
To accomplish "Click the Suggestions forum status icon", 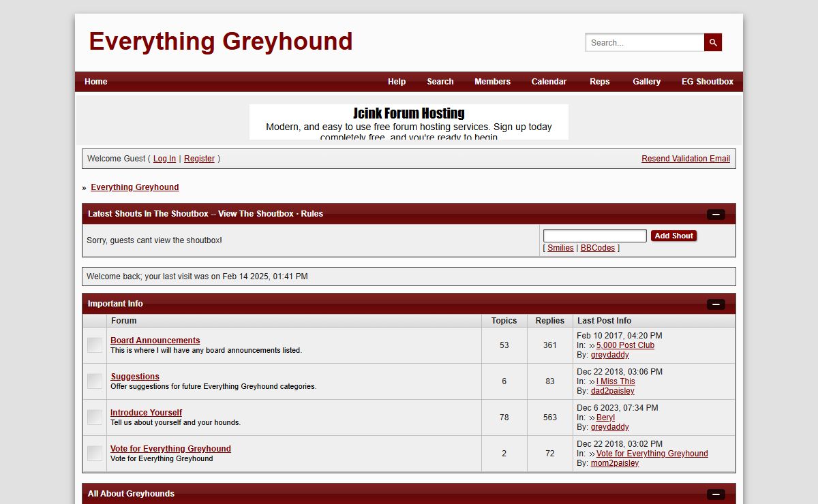I will point(95,381).
